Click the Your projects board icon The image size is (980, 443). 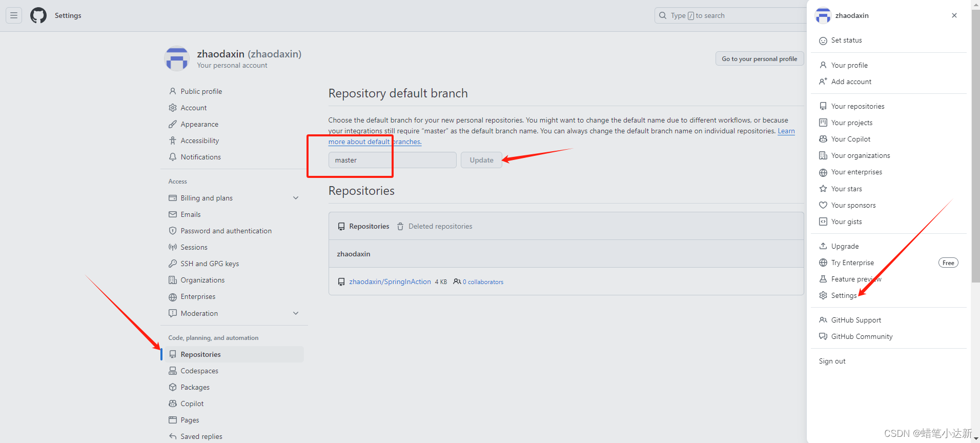[823, 123]
